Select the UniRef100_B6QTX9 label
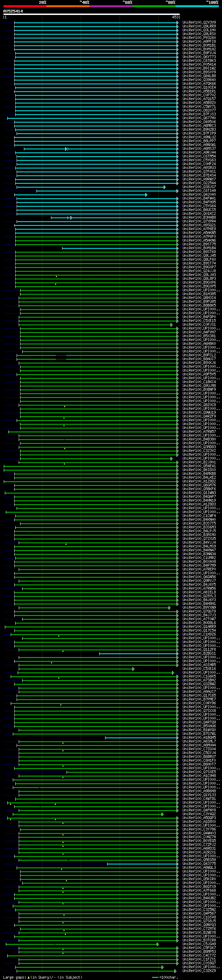 [x=199, y=887]
